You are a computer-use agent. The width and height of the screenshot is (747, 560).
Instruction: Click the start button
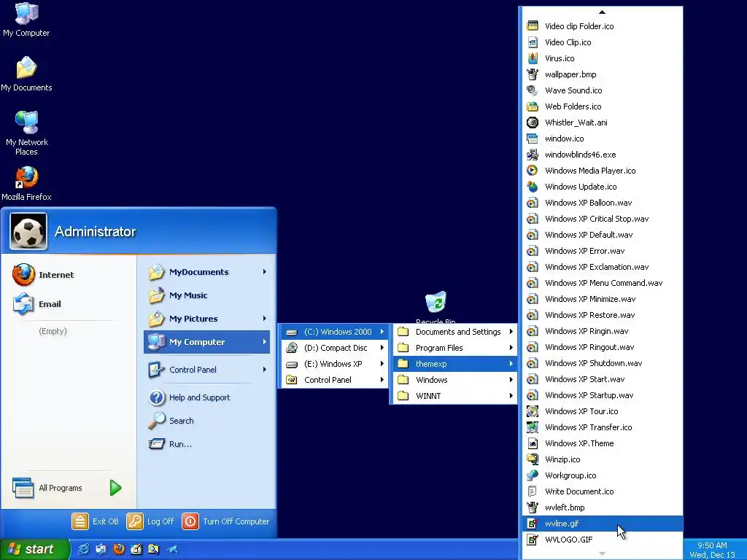point(34,549)
